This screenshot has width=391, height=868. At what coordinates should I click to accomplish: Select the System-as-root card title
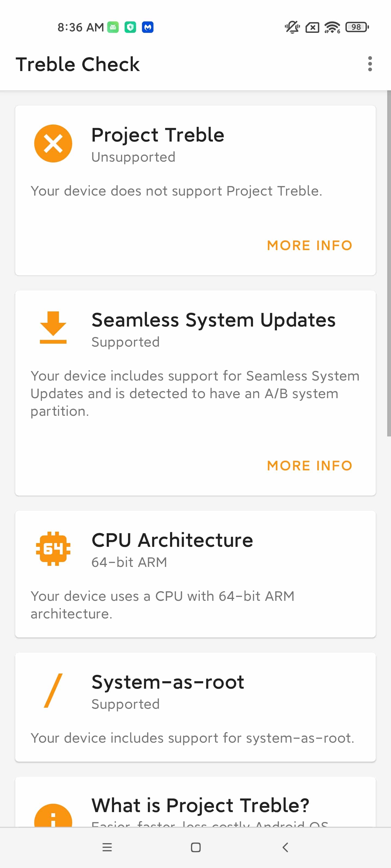pos(168,682)
